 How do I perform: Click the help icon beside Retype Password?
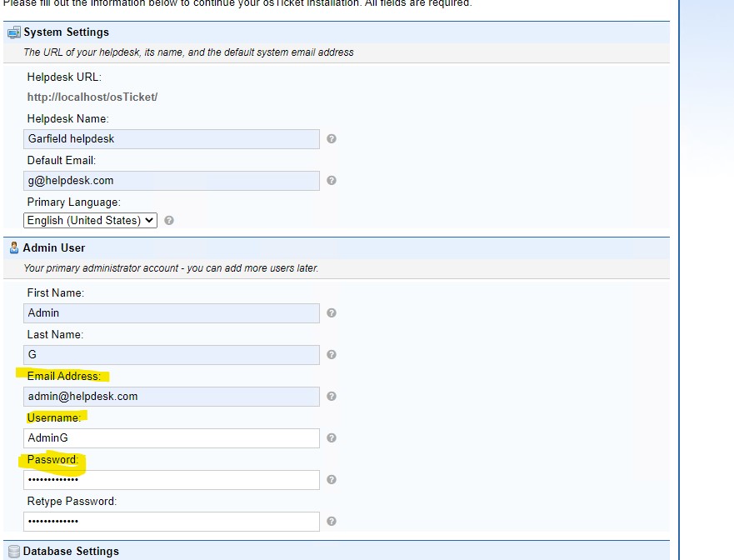pos(331,521)
